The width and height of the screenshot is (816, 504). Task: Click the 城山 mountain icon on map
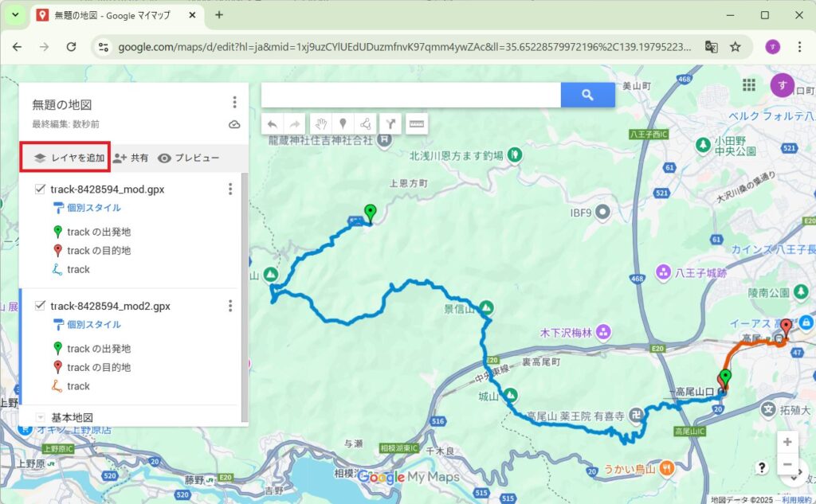[x=511, y=395]
